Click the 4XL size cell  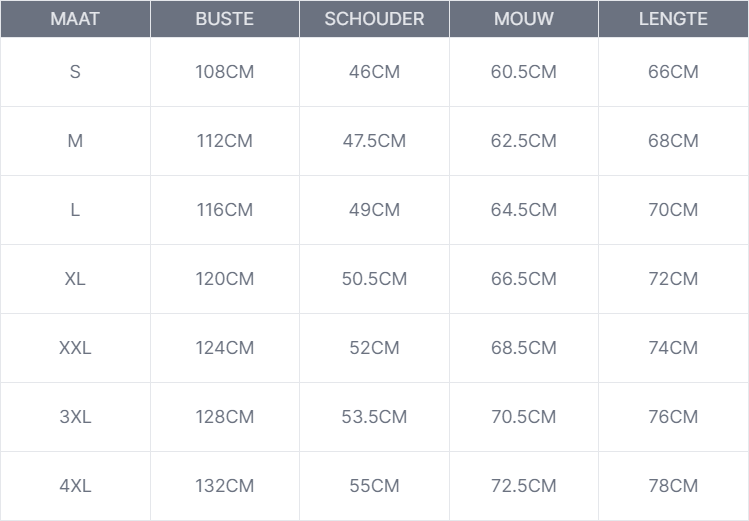(75, 486)
